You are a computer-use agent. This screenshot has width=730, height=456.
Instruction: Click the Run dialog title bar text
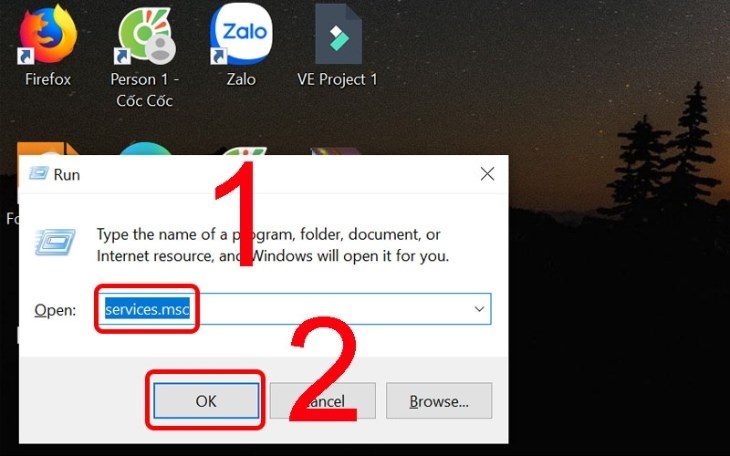67,175
